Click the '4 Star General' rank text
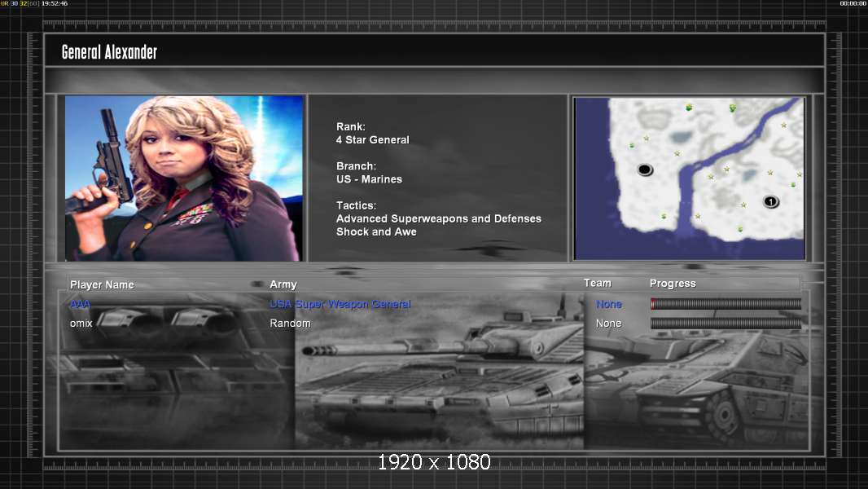Viewport: 868px width, 489px height. click(x=373, y=140)
